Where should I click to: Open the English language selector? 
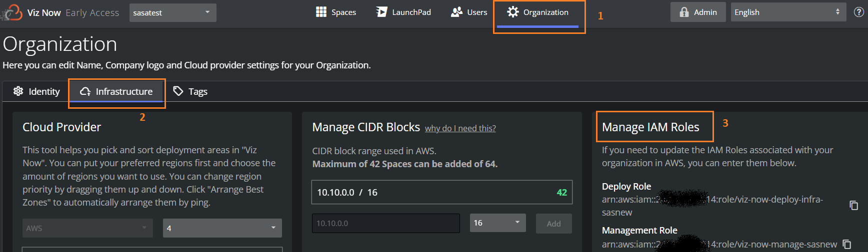pyautogui.click(x=788, y=12)
